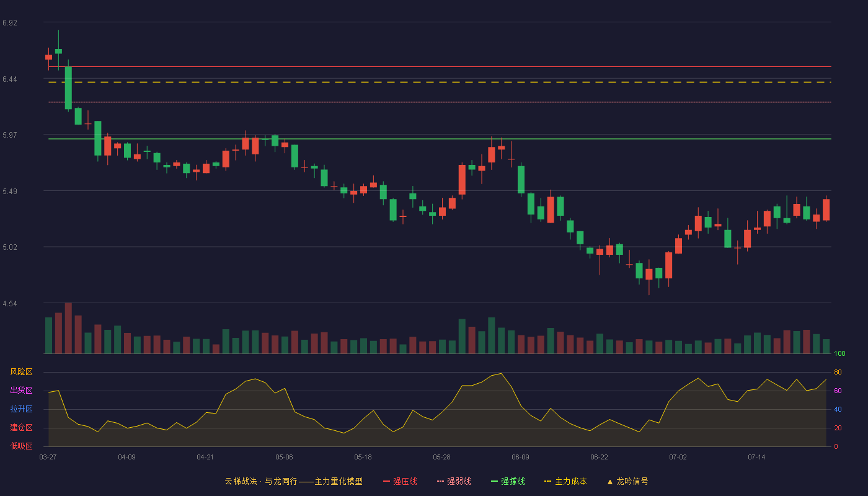Select the 建仓区 zone label
The image size is (868, 496).
pos(22,428)
